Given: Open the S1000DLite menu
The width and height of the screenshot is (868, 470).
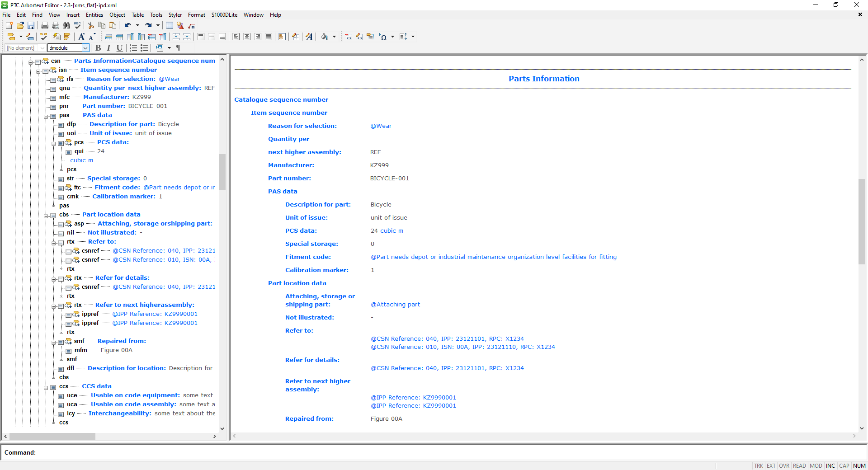Looking at the screenshot, I should (x=225, y=14).
